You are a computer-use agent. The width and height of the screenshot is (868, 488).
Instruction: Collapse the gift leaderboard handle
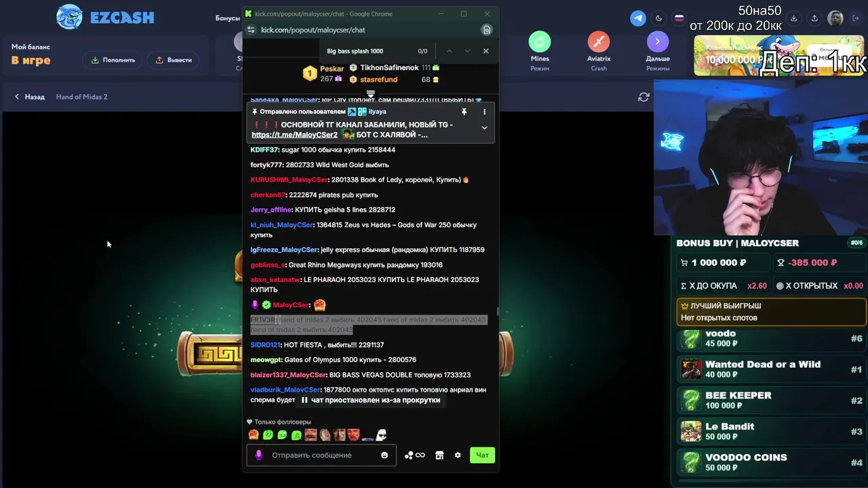pyautogui.click(x=370, y=94)
